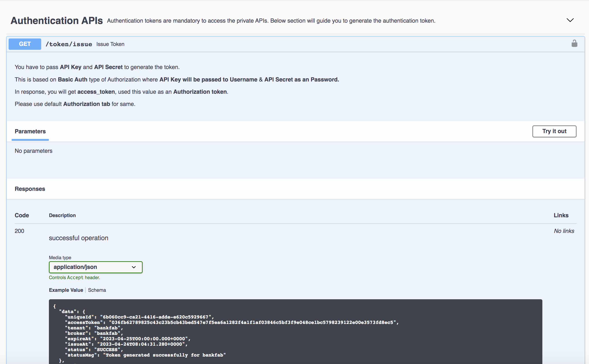This screenshot has width=589, height=364.
Task: Click the No links text
Action: tap(564, 231)
